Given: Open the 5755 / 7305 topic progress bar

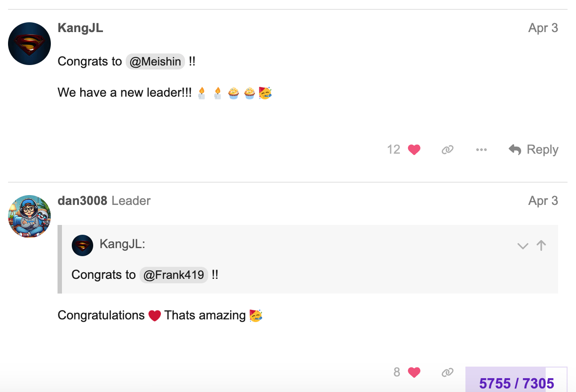Looking at the screenshot, I should tap(516, 383).
